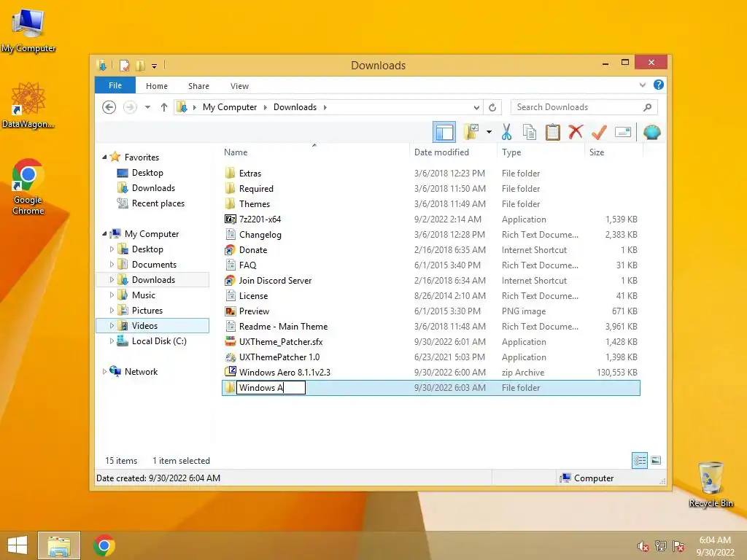Screen dimensions: 747x560
Task: Click the orange checkmark toolbar icon
Action: tap(599, 132)
